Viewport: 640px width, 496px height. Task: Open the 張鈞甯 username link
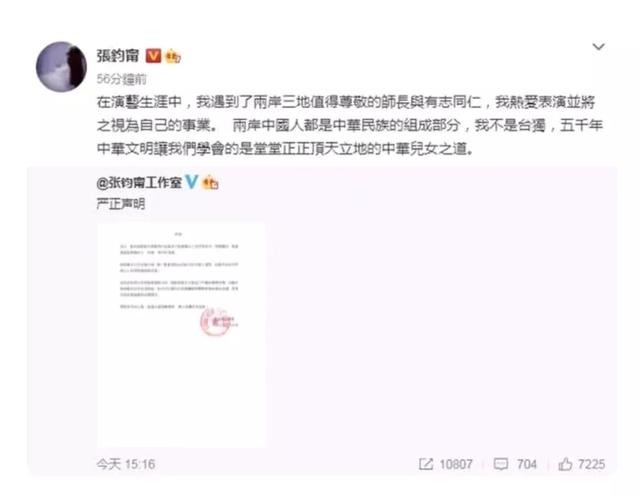click(118, 56)
